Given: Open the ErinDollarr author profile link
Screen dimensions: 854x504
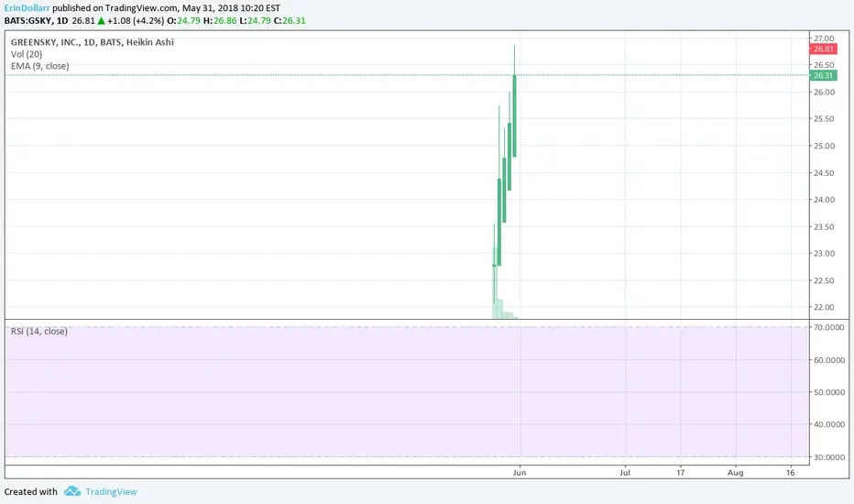Looking at the screenshot, I should click(27, 8).
